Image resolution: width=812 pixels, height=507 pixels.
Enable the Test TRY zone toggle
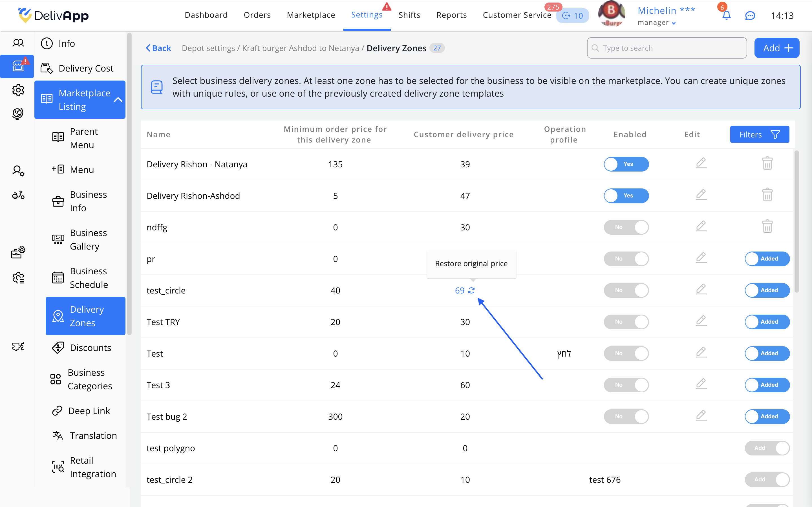click(626, 322)
